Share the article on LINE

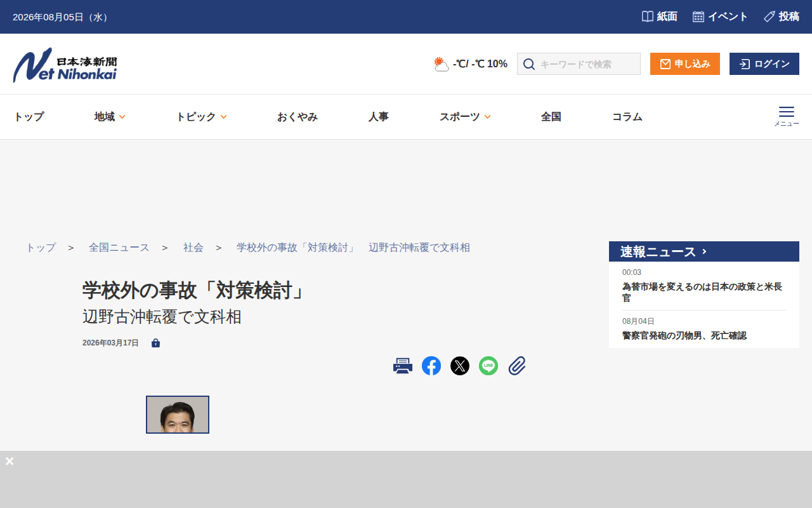pos(488,366)
